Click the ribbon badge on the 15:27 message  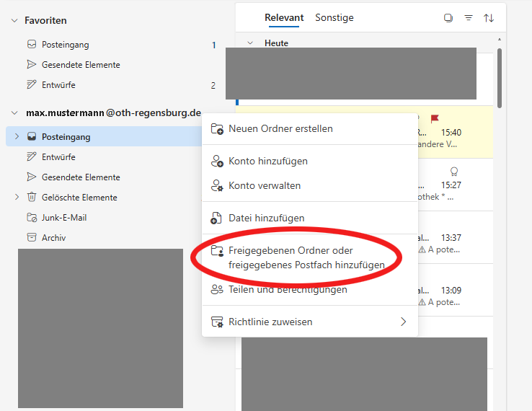tap(453, 172)
